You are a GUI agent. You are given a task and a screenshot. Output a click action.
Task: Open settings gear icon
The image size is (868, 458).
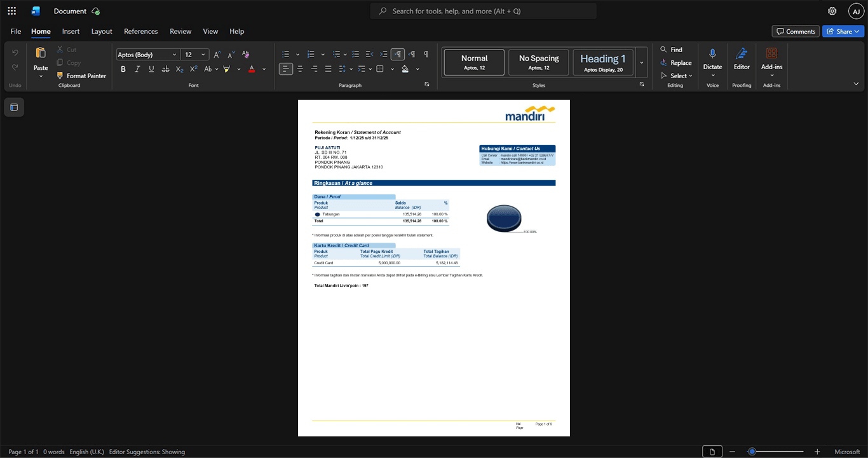tap(832, 11)
